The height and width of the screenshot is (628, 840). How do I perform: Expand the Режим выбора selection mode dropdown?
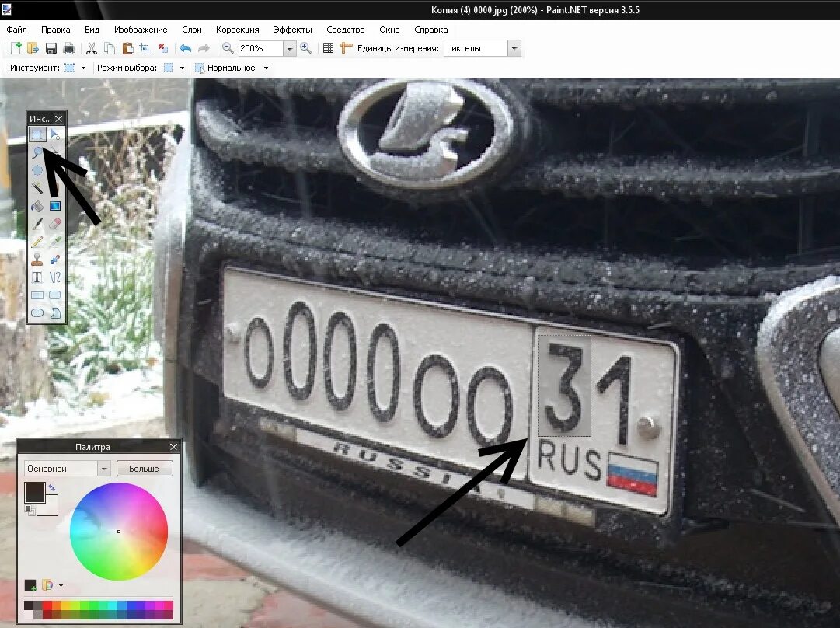[x=182, y=68]
